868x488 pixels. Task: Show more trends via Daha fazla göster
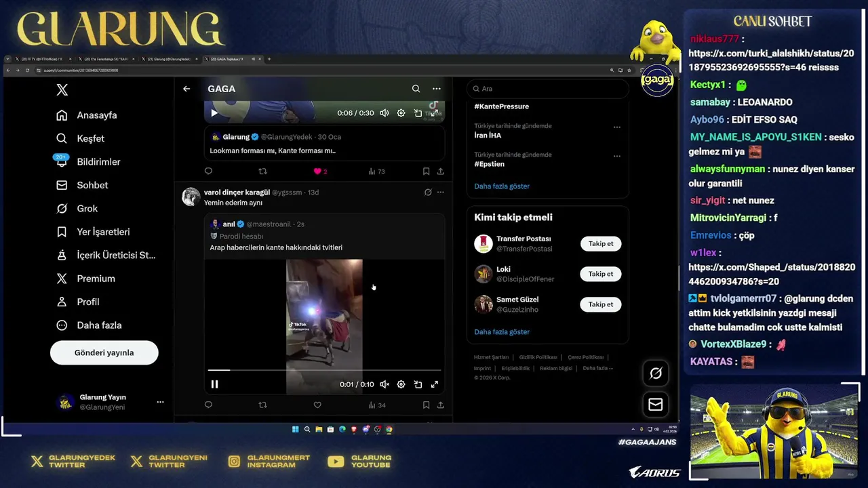(x=502, y=186)
